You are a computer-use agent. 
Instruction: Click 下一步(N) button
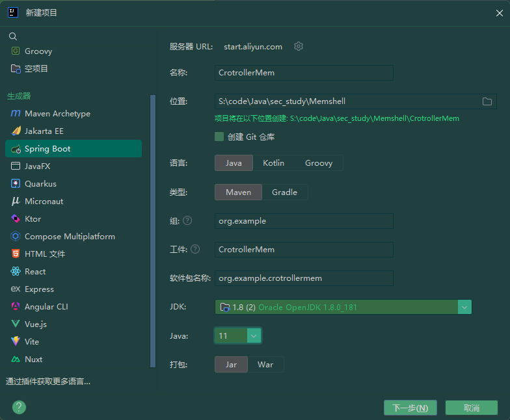tap(410, 408)
